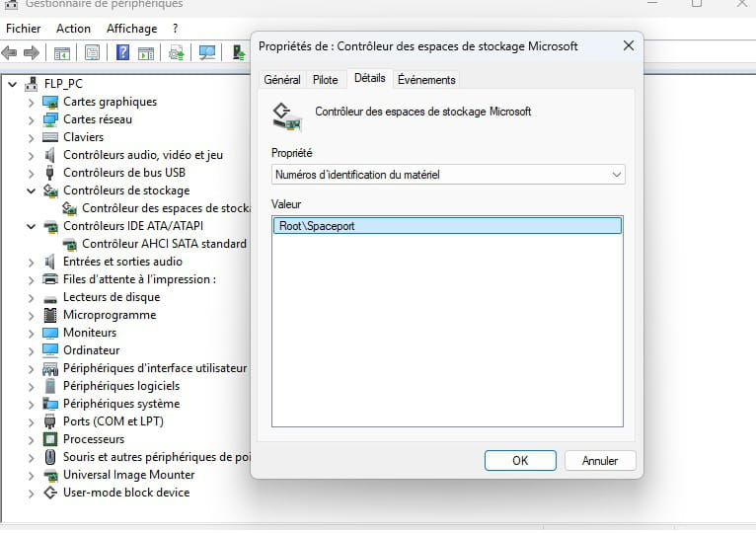756x533 pixels.
Task: Select the Microprogramme label
Action: click(x=110, y=316)
